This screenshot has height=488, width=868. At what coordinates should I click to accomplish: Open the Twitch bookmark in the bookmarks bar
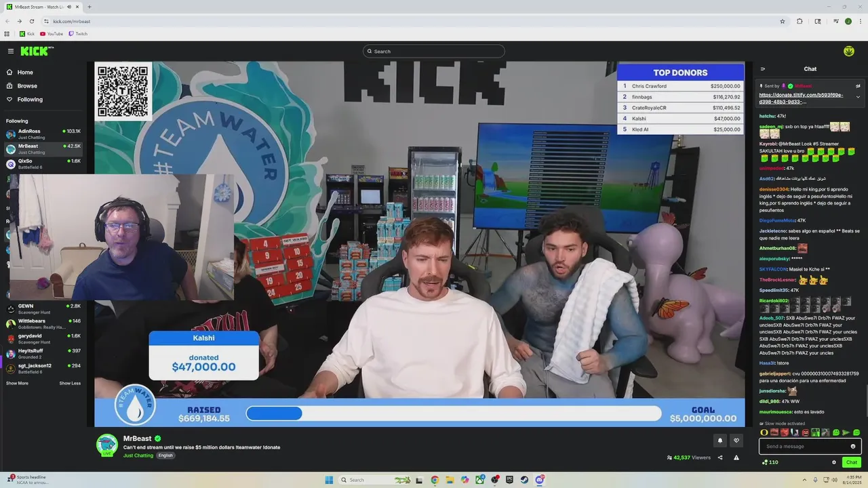point(78,34)
